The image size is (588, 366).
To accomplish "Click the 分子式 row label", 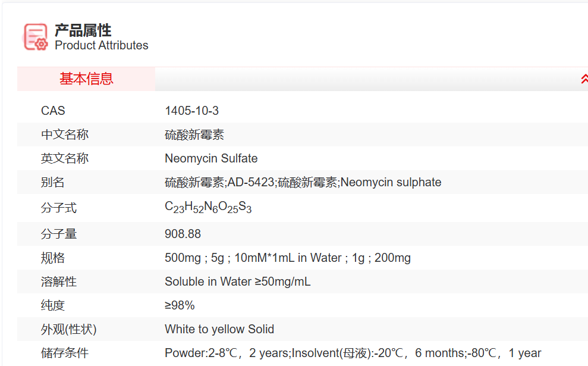I will coord(58,208).
